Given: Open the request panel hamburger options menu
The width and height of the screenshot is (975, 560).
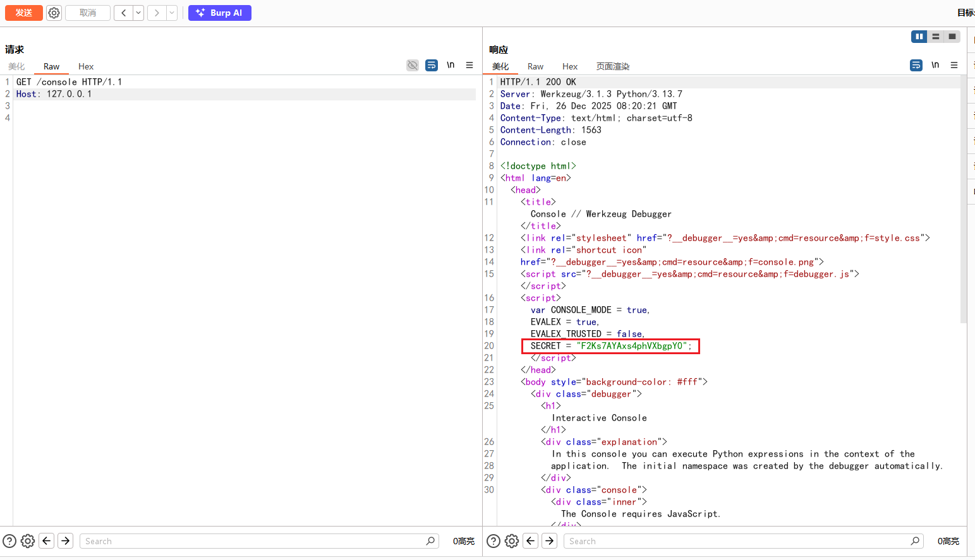Looking at the screenshot, I should (x=469, y=65).
